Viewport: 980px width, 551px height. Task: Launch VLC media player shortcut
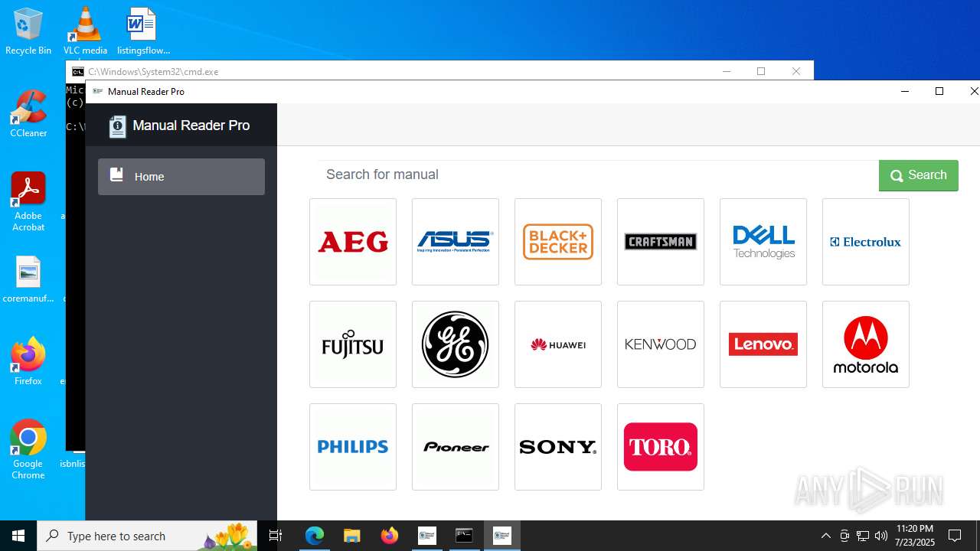pyautogui.click(x=85, y=31)
